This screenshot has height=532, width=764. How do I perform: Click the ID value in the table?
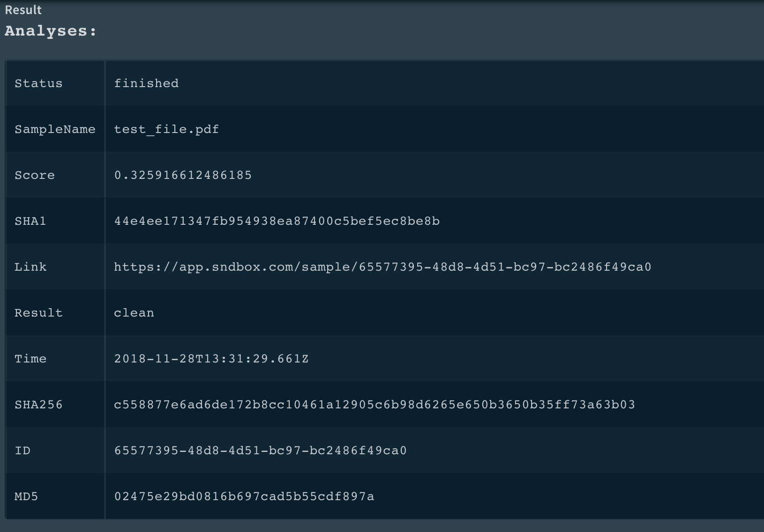(x=261, y=451)
